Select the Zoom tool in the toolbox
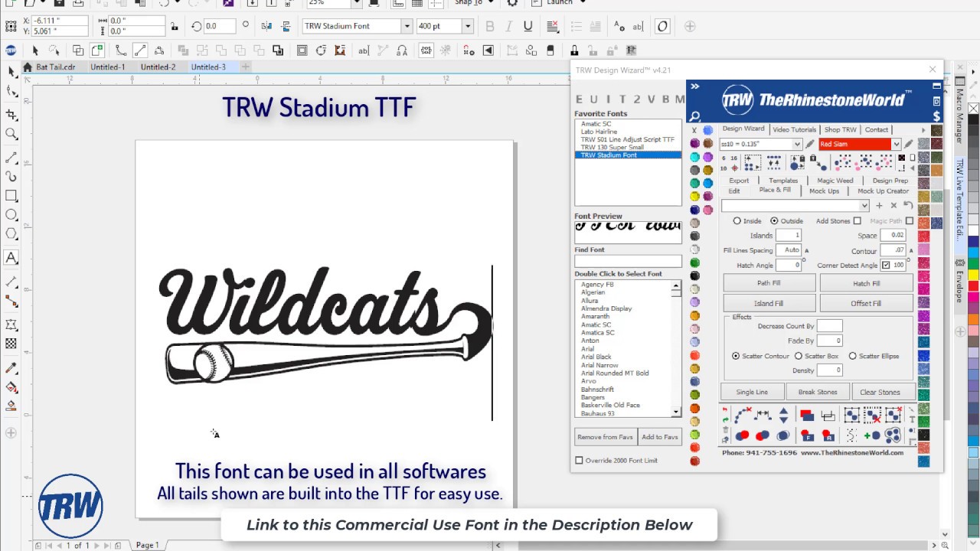The width and height of the screenshot is (980, 551). tap(11, 134)
